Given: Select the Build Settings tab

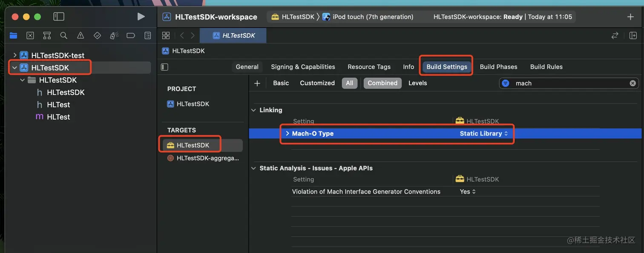Looking at the screenshot, I should coord(447,67).
